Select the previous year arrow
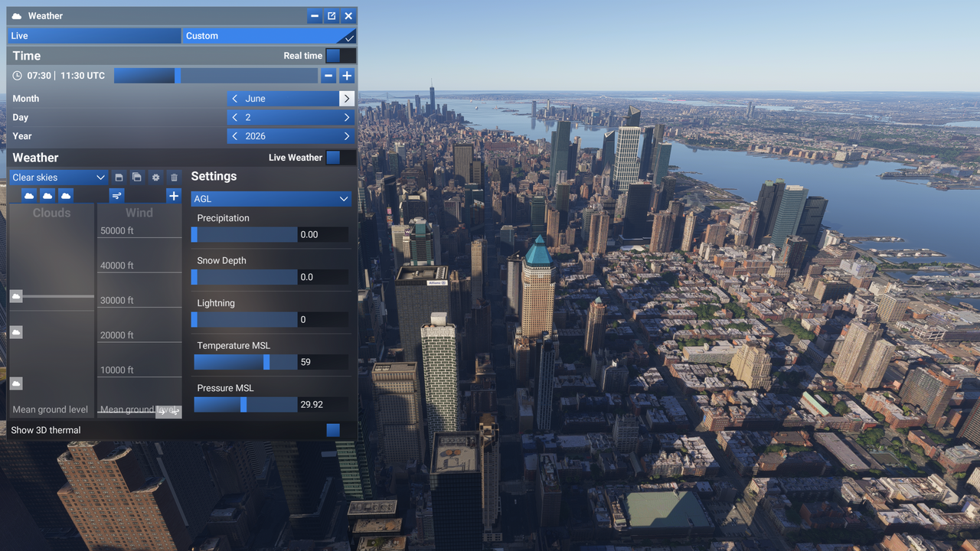 (x=235, y=136)
